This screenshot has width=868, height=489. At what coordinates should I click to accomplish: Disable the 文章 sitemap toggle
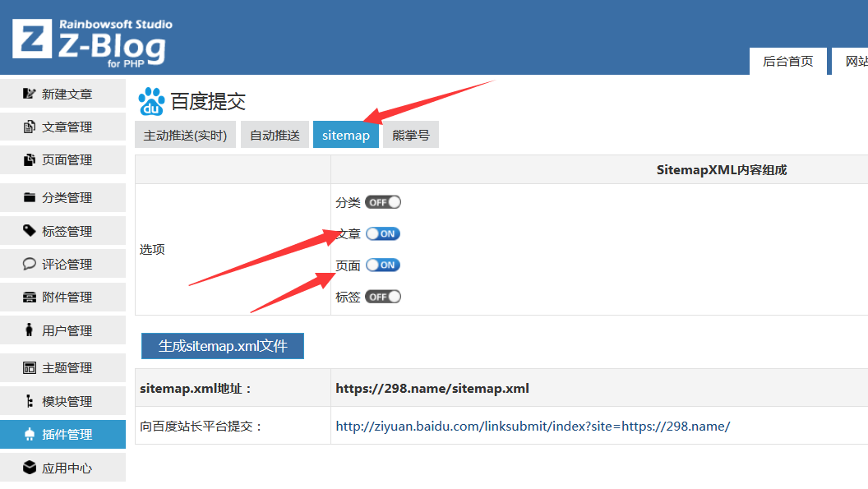(383, 233)
